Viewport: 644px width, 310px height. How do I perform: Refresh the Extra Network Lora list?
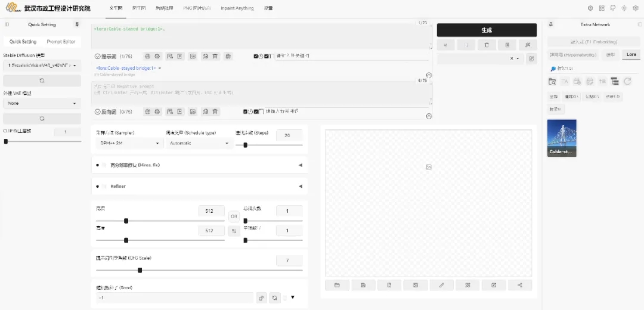point(627,82)
